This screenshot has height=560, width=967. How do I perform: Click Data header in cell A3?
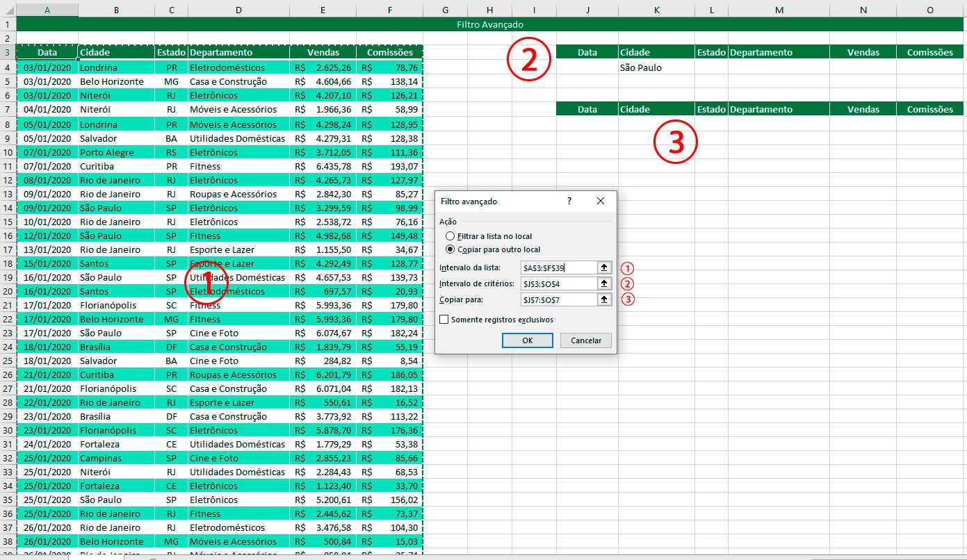[47, 52]
